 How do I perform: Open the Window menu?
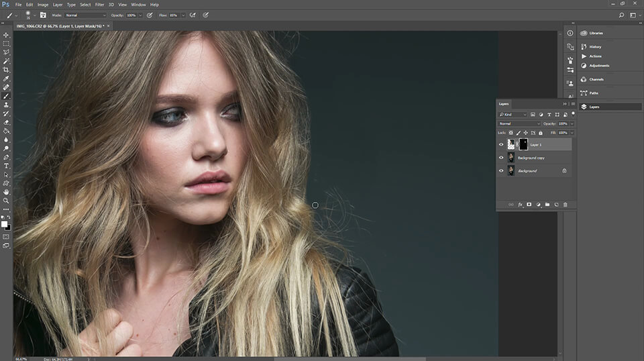pos(138,5)
